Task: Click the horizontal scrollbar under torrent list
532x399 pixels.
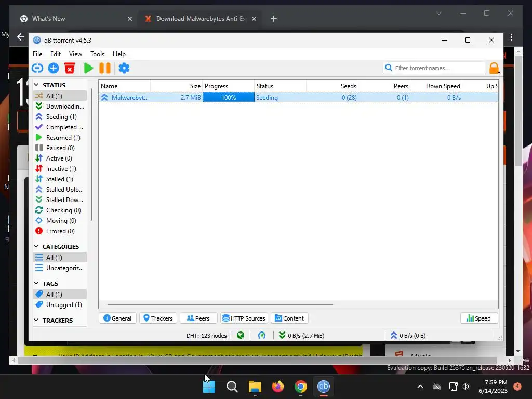Action: click(x=220, y=304)
